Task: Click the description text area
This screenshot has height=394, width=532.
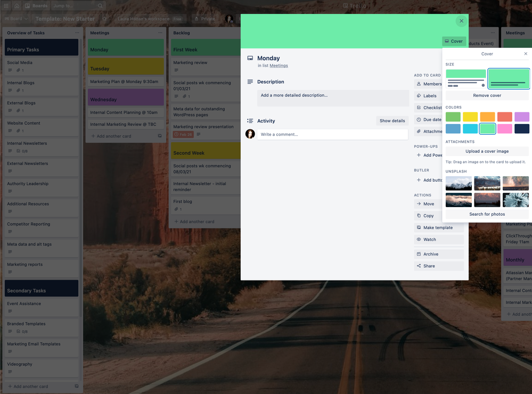Action: (x=333, y=98)
